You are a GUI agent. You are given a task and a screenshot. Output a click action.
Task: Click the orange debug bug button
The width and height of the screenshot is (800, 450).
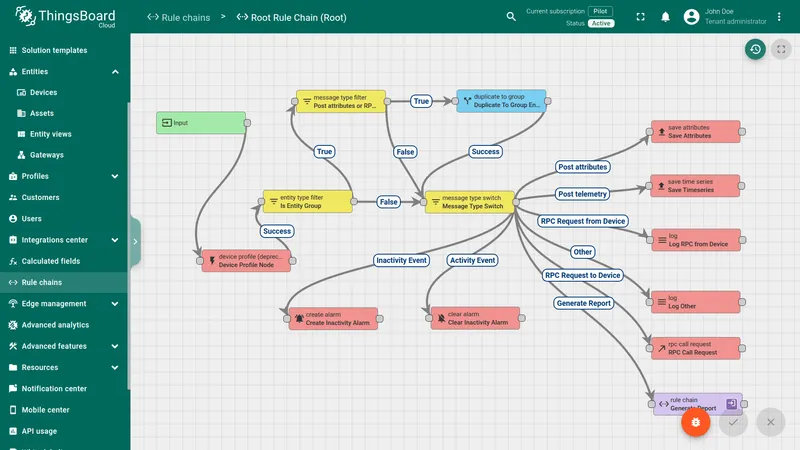(695, 422)
